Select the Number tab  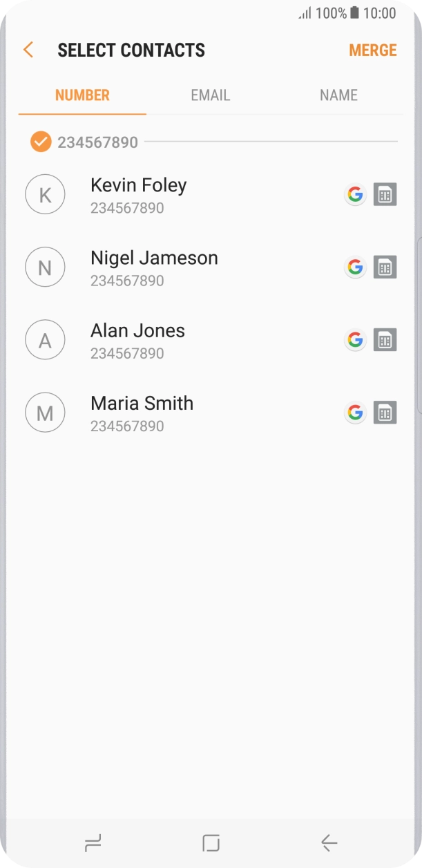(x=82, y=95)
